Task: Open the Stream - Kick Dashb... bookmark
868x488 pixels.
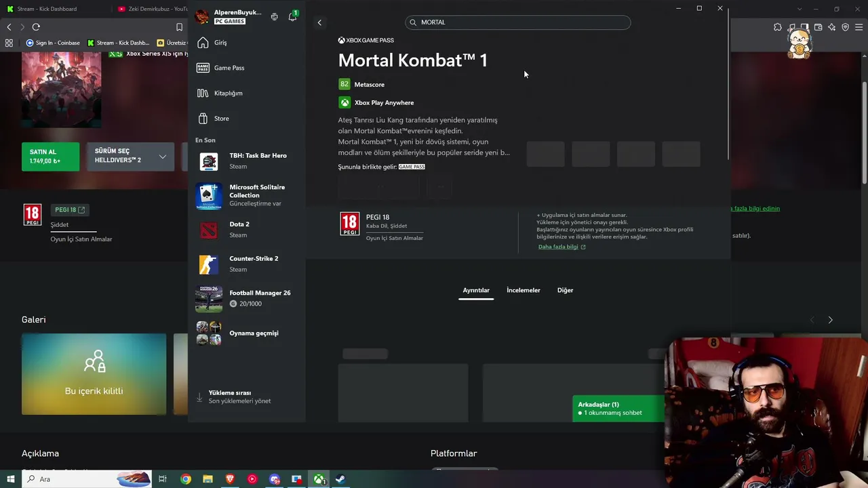Action: (x=118, y=43)
